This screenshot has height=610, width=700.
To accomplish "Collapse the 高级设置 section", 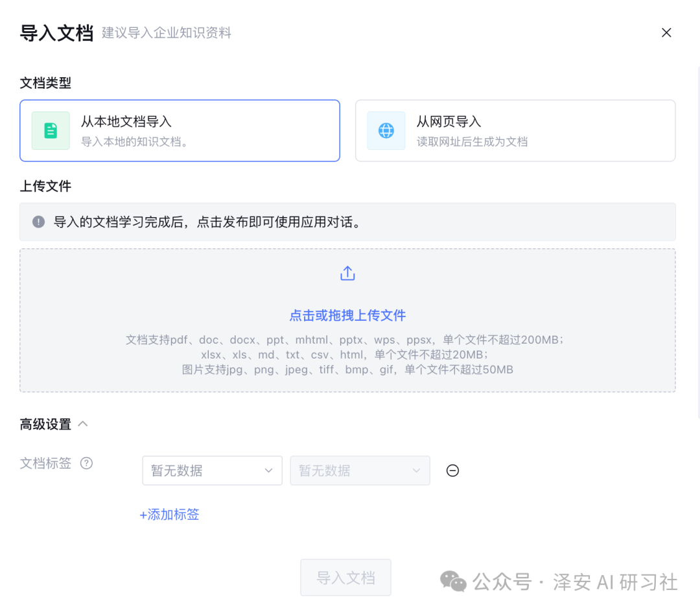I will click(83, 424).
